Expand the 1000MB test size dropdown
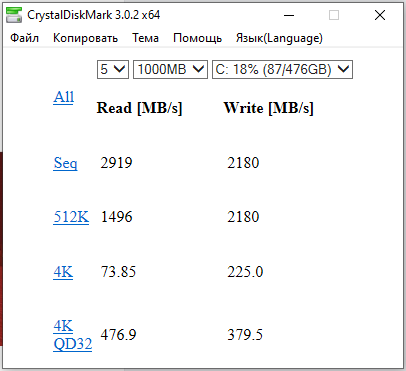The height and width of the screenshot is (371, 406). pyautogui.click(x=170, y=69)
